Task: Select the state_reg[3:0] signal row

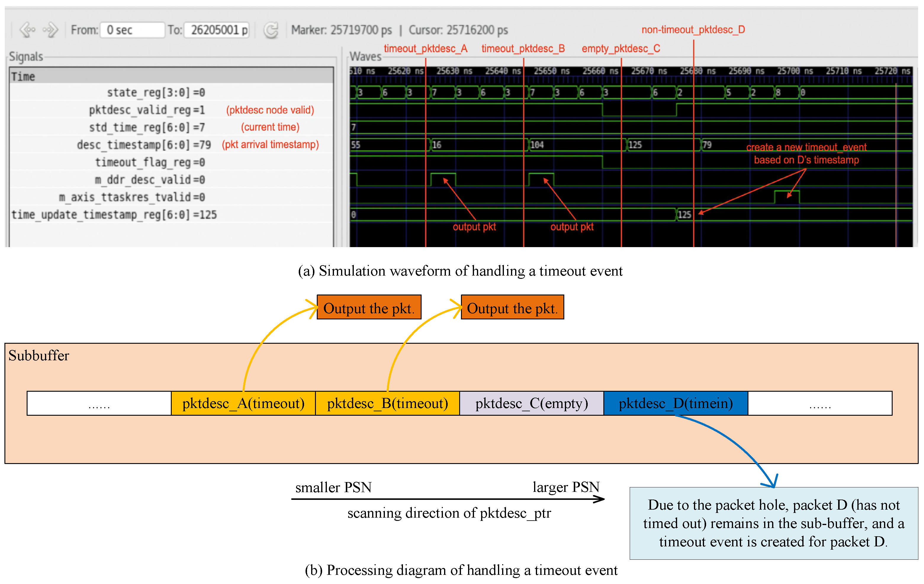Action: (155, 92)
